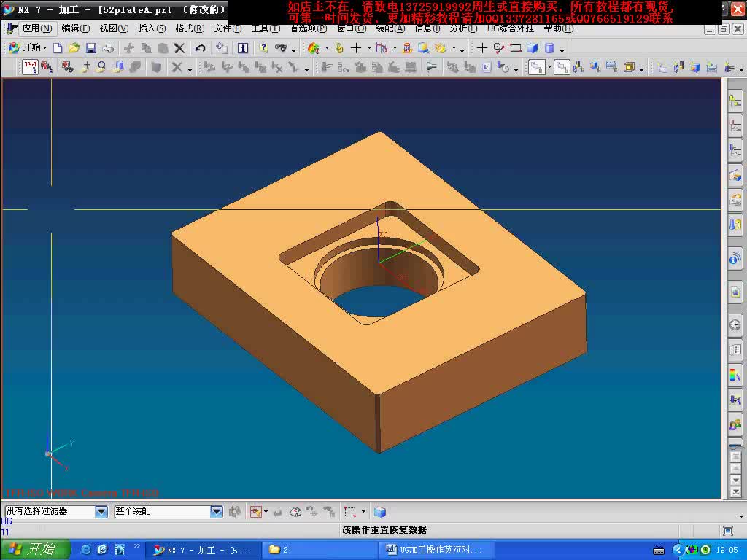The width and height of the screenshot is (747, 560).
Task: Open the 分析(L) menu
Action: [x=463, y=28]
